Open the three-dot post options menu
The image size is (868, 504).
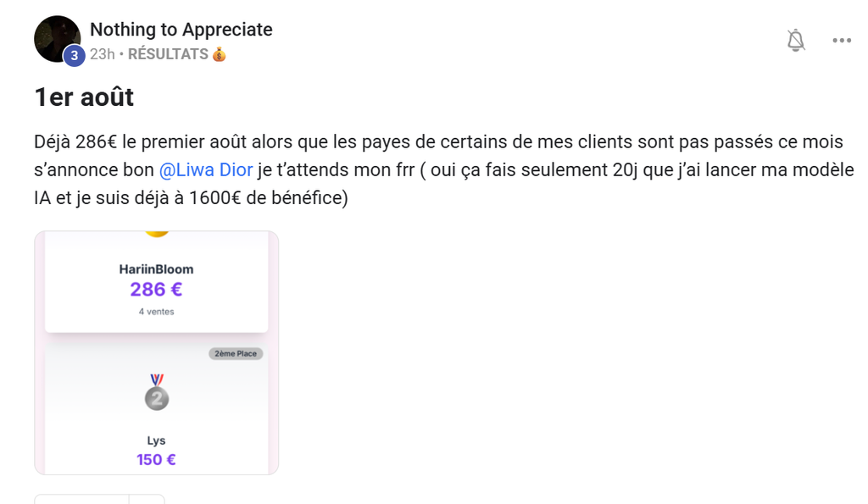click(842, 41)
